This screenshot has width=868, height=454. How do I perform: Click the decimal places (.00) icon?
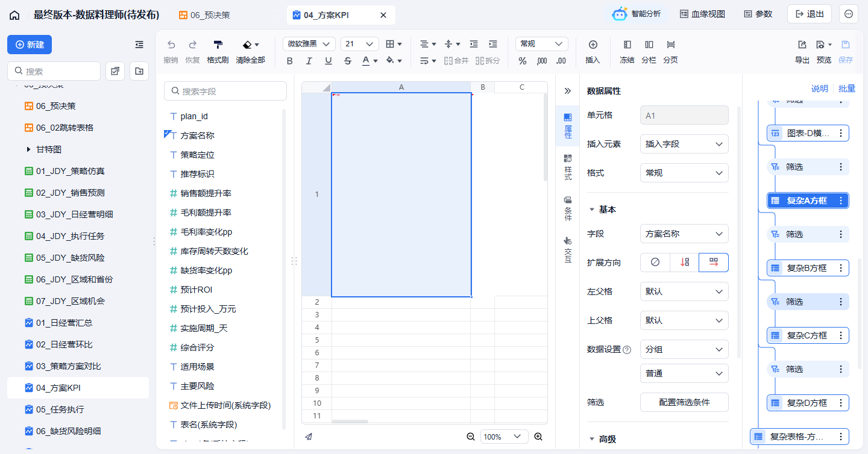(561, 61)
